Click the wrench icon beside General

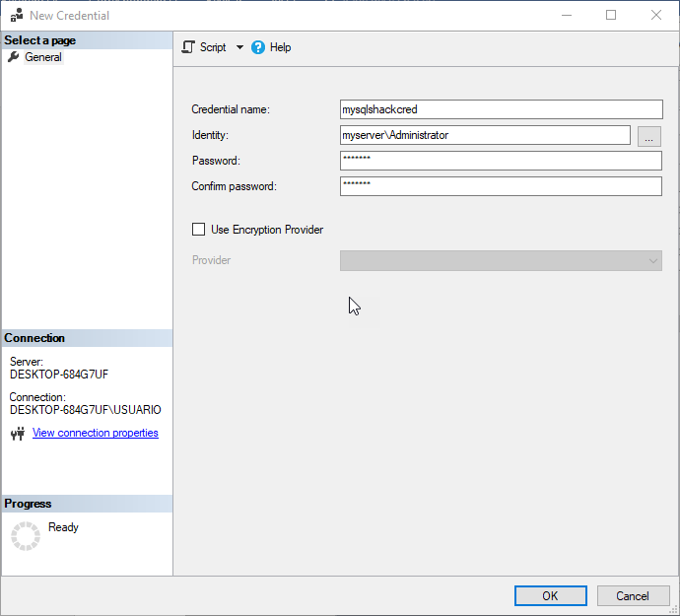[14, 57]
